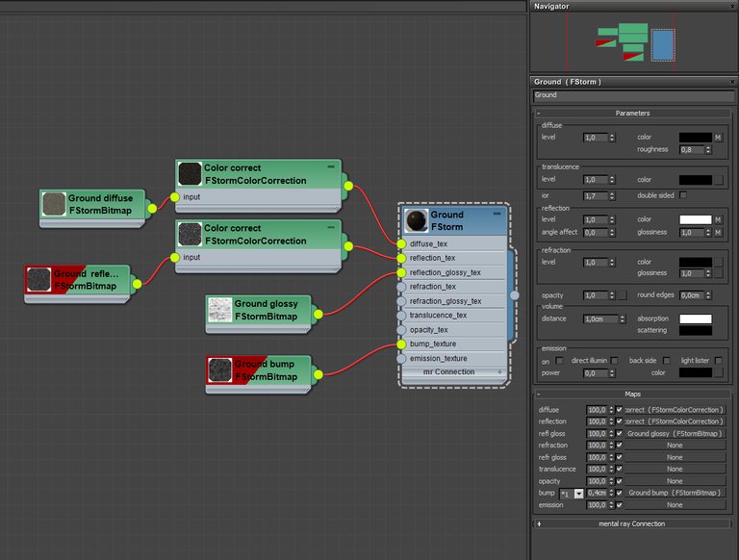The height and width of the screenshot is (560, 739).
Task: Select the refraction_tex slot on Ground node
Action: 432,287
